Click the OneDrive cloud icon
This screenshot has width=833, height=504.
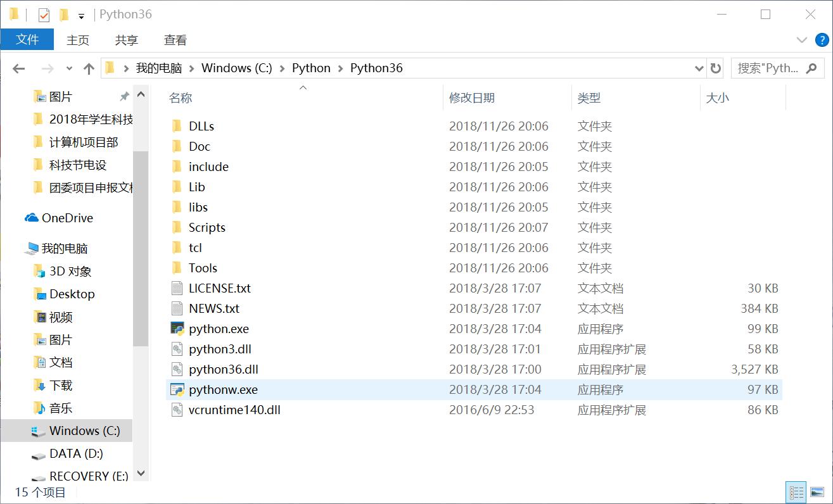click(31, 218)
